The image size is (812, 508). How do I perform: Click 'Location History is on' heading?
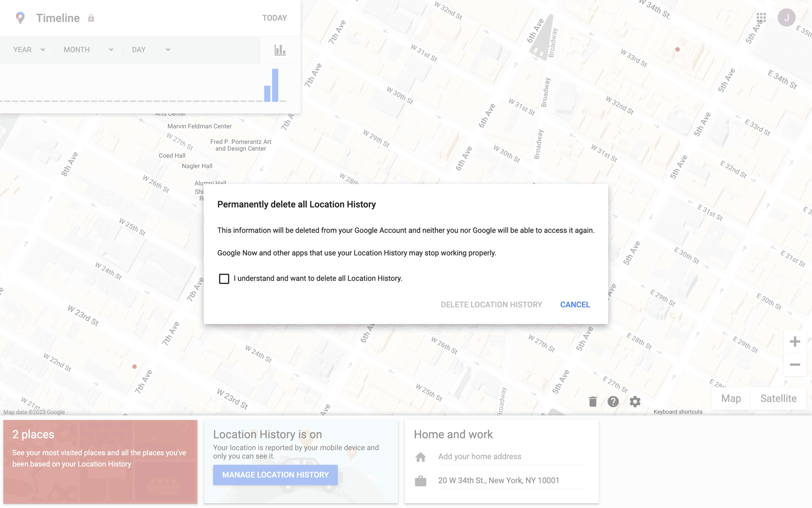pos(267,434)
